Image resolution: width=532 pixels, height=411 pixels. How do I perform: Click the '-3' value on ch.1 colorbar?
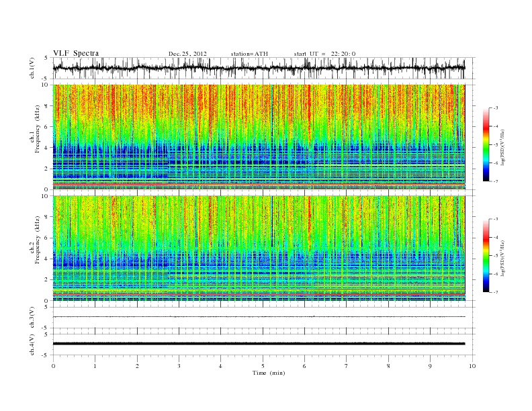tap(496, 108)
